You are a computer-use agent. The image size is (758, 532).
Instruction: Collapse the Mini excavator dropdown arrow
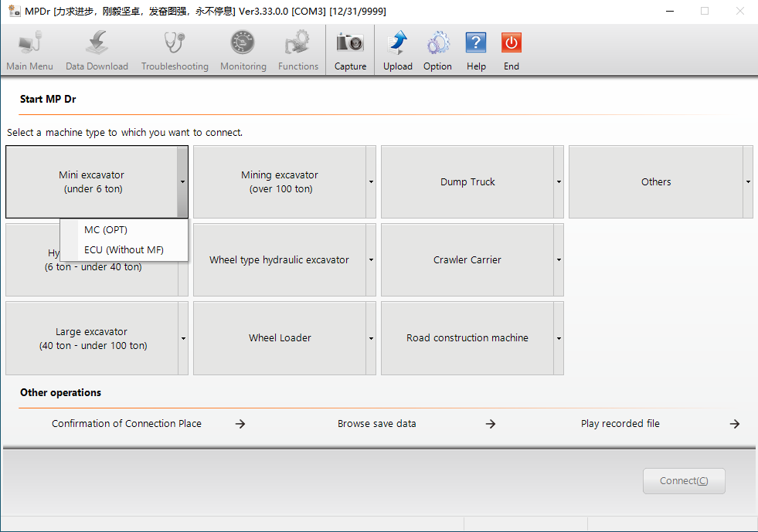point(182,181)
